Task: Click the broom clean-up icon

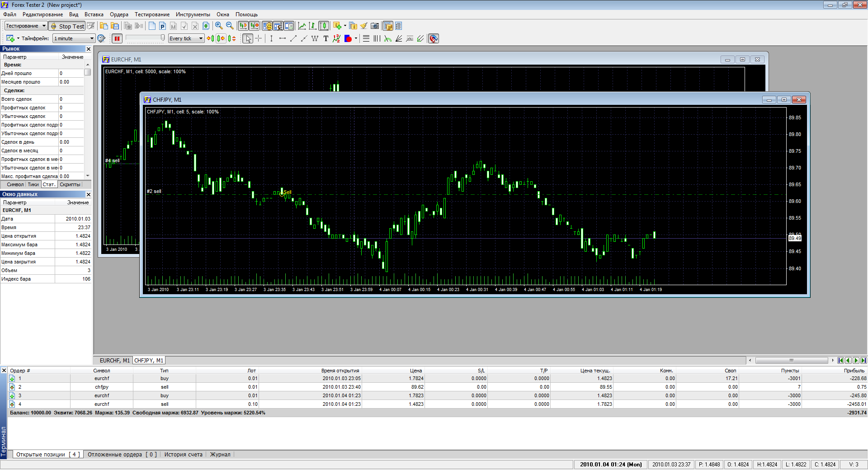Action: [x=364, y=26]
